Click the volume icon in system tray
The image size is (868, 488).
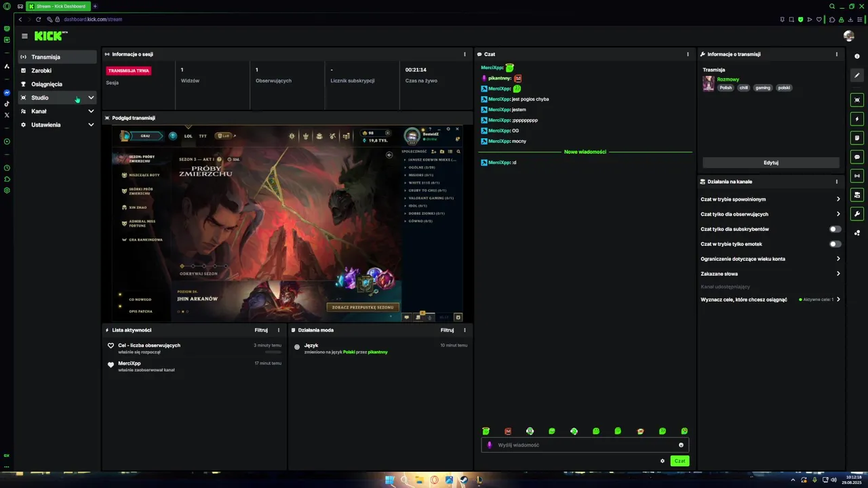[x=833, y=480]
